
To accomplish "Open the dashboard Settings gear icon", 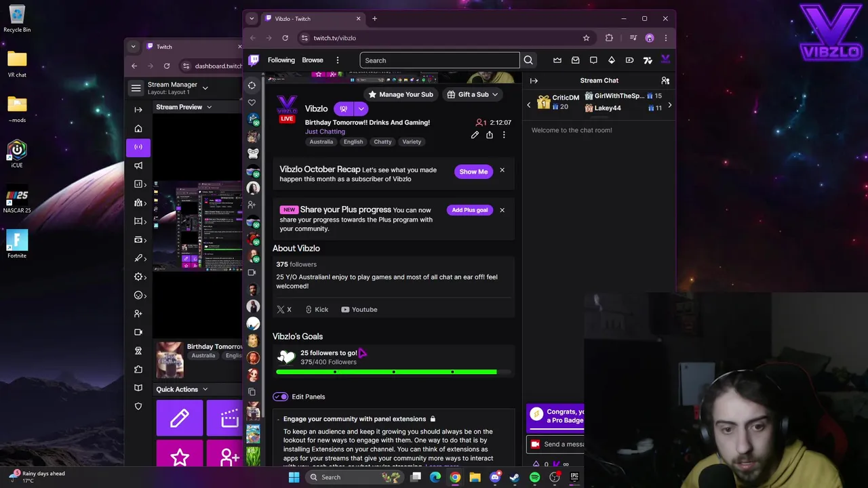I will coord(138,277).
